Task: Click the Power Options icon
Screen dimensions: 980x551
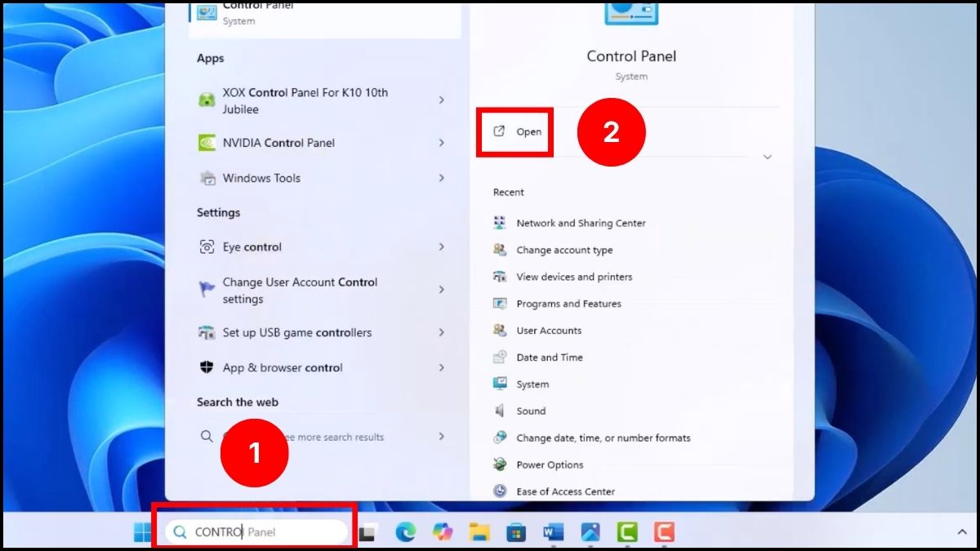Action: click(x=500, y=464)
